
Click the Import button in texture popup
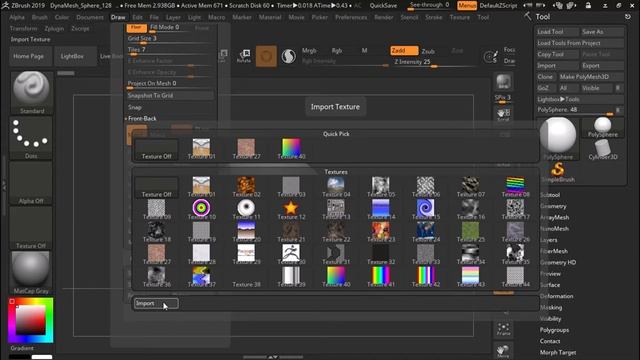156,303
